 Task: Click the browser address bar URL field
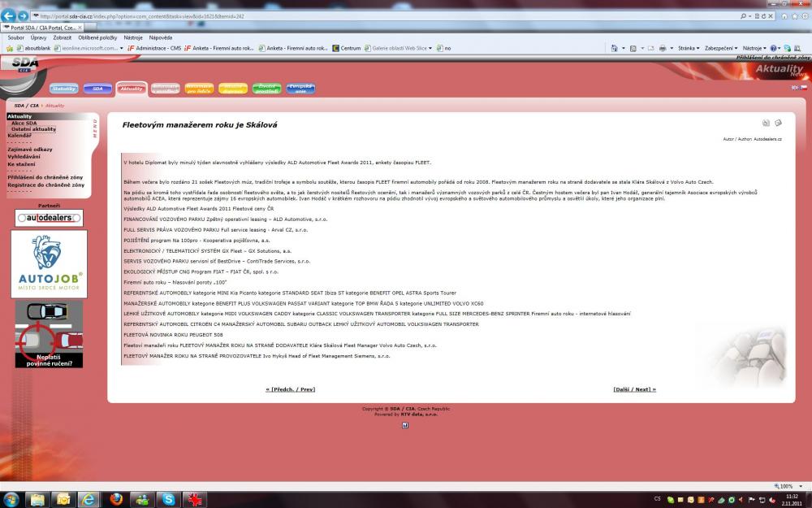coord(383,16)
